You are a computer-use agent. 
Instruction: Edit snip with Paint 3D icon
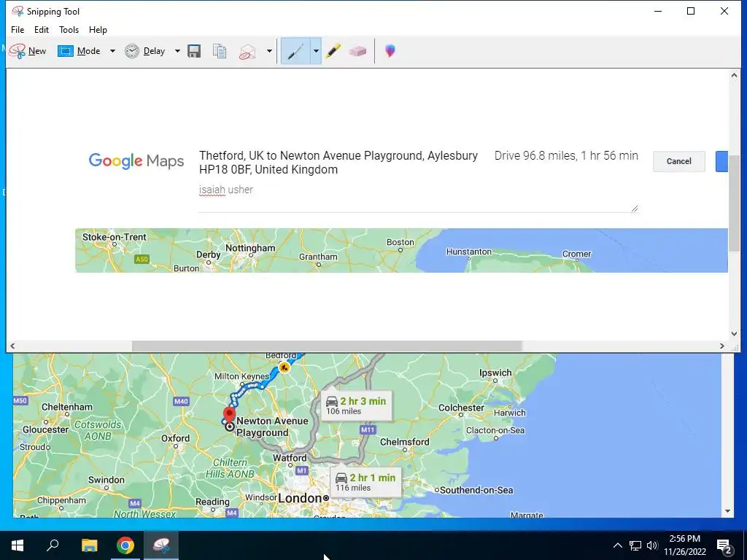pyautogui.click(x=390, y=51)
